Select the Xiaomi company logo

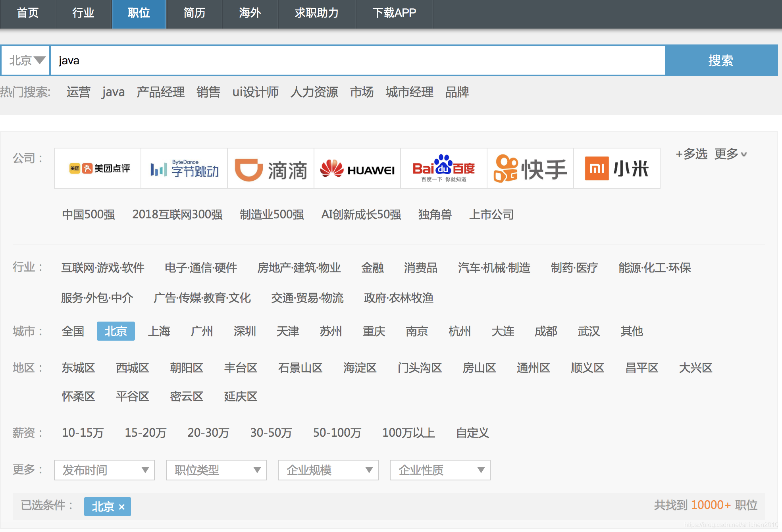617,168
